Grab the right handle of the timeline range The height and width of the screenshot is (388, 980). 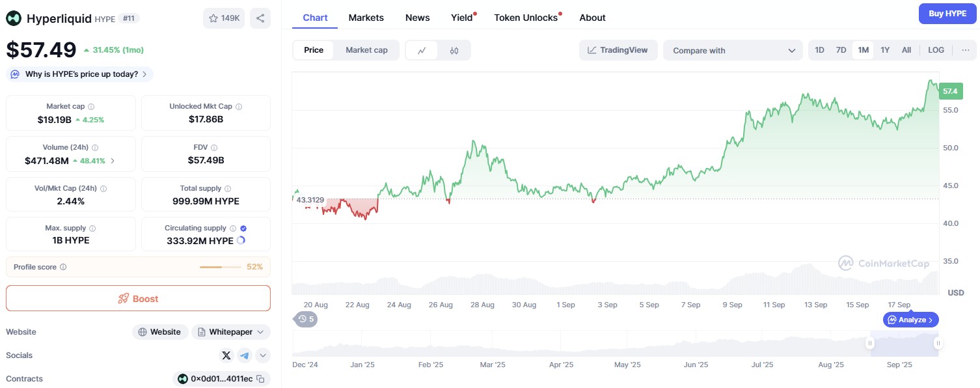pyautogui.click(x=938, y=343)
